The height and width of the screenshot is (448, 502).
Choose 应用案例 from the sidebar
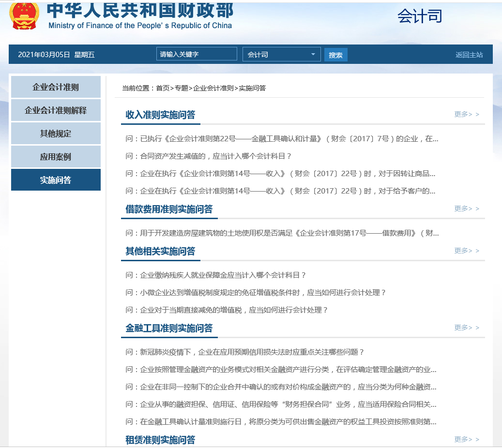(56, 157)
